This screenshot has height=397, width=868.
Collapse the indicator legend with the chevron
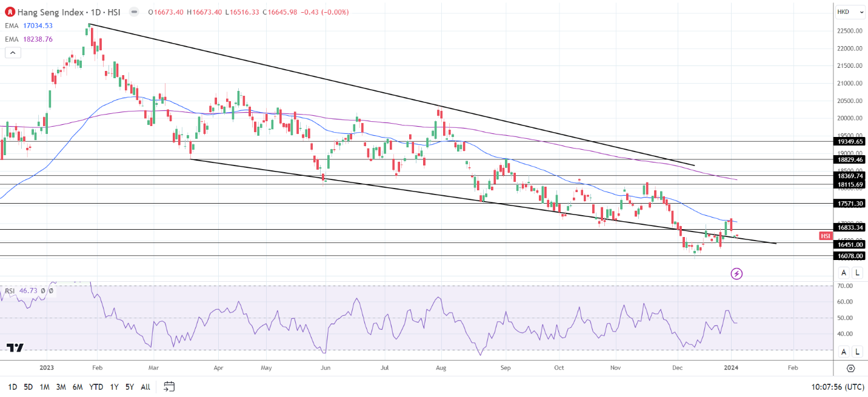point(13,53)
